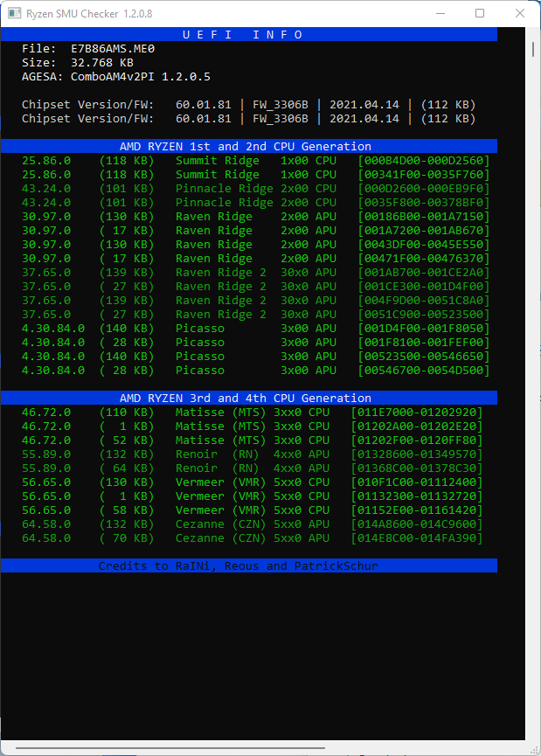
Task: Click the Cezanne address [014E8C00-014FA390]
Action: tap(417, 538)
